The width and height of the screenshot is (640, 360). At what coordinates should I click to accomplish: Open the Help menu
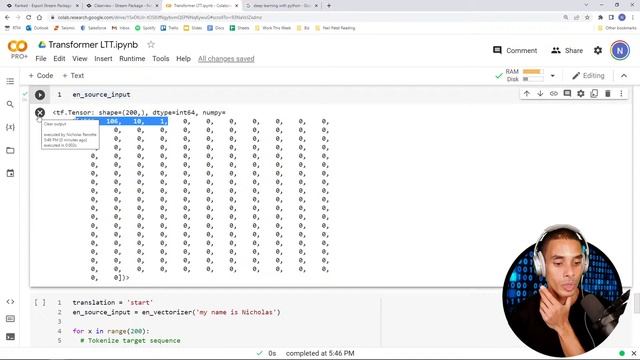pyautogui.click(x=183, y=59)
